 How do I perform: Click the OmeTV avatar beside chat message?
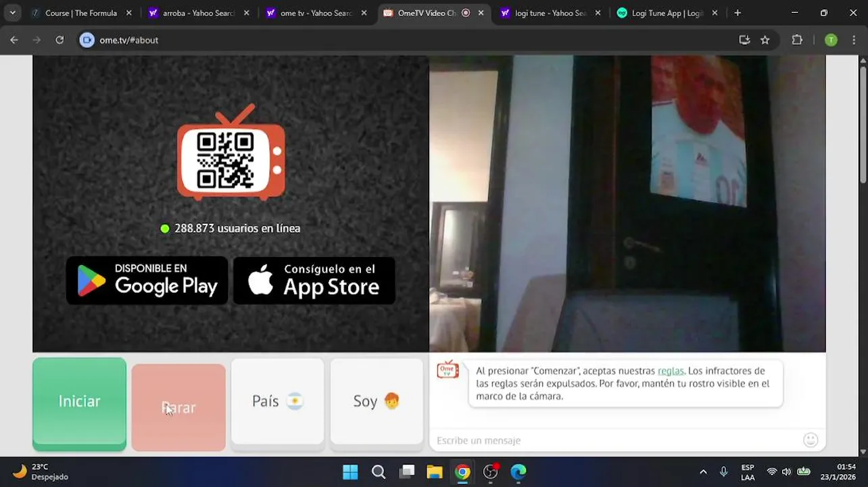448,369
